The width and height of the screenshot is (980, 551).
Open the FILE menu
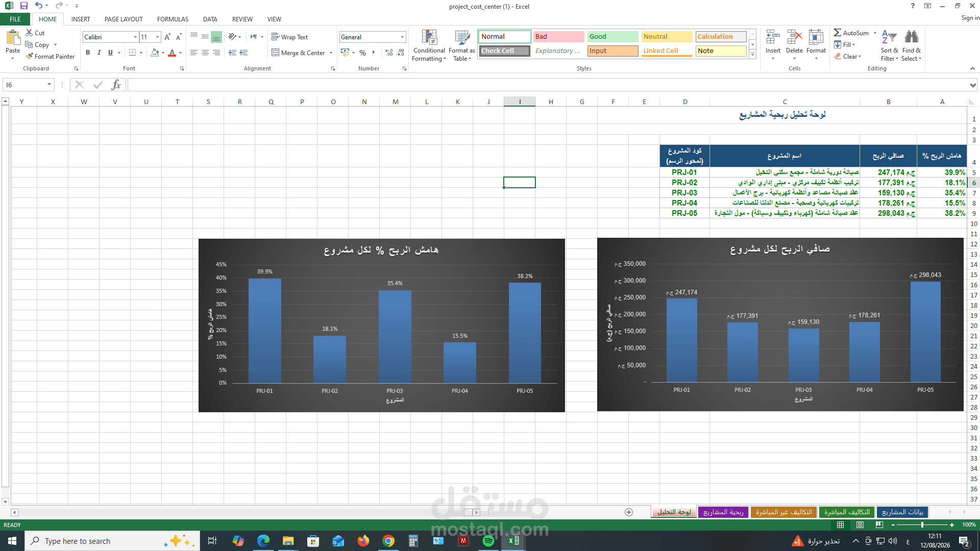[x=15, y=19]
